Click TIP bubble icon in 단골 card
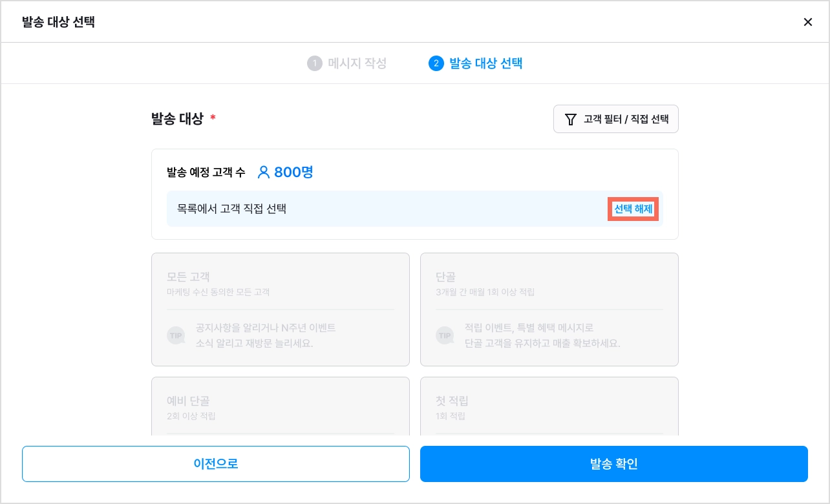 (x=445, y=335)
